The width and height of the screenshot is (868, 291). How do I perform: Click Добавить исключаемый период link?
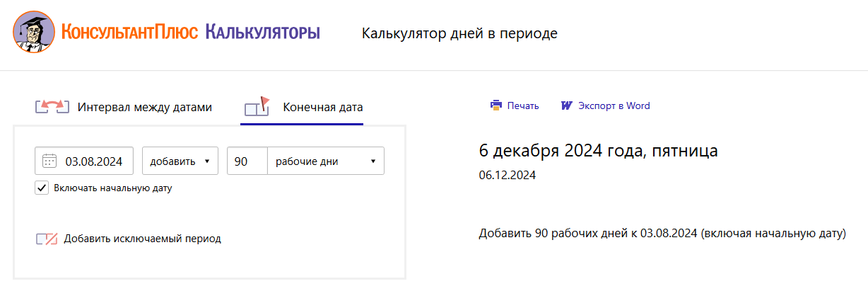(142, 239)
